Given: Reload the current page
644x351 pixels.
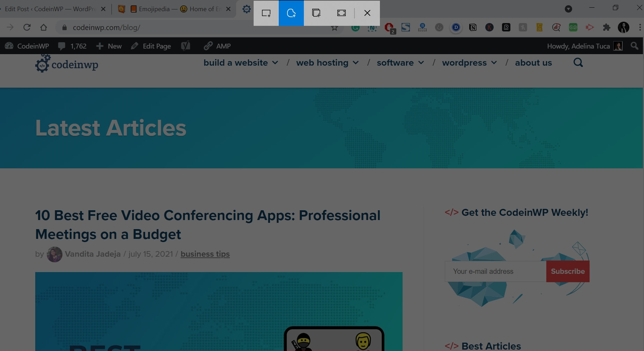Looking at the screenshot, I should (x=27, y=28).
